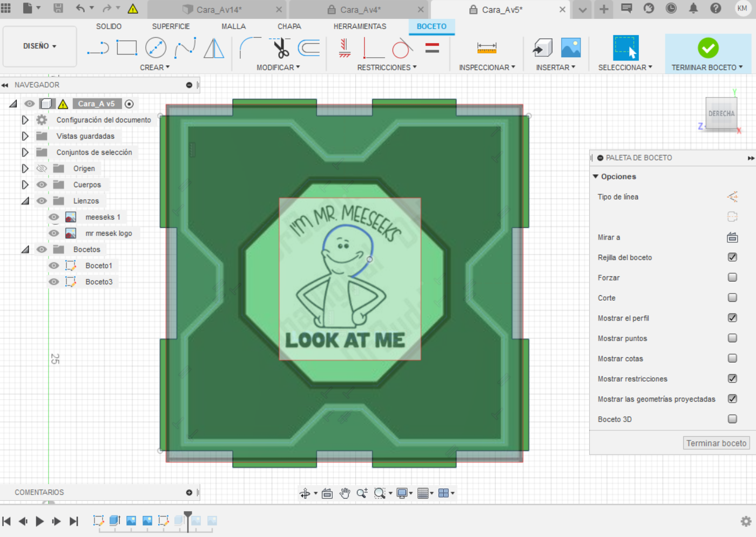Viewport: 756px width, 537px height.
Task: Open the CREAR dropdown menu
Action: [155, 67]
